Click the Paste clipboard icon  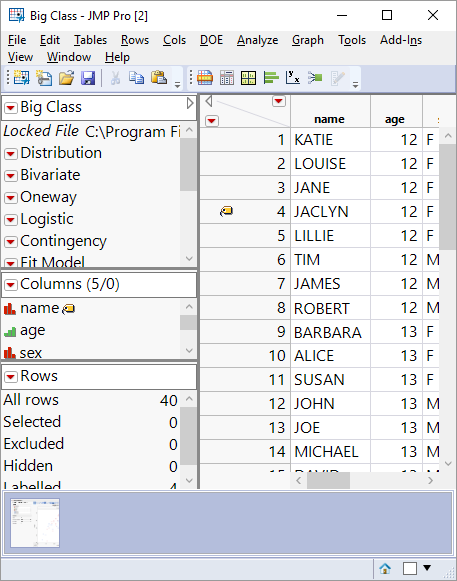(x=159, y=78)
